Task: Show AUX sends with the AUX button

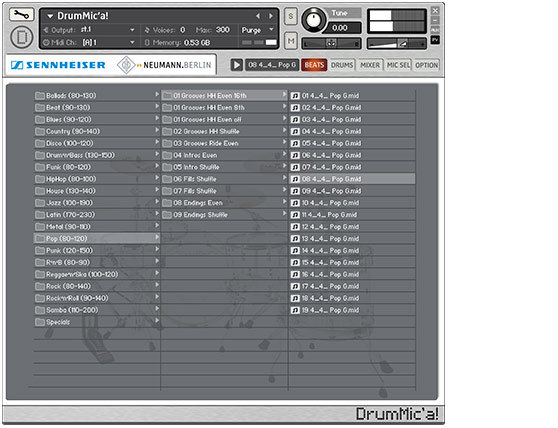Action: [x=435, y=30]
